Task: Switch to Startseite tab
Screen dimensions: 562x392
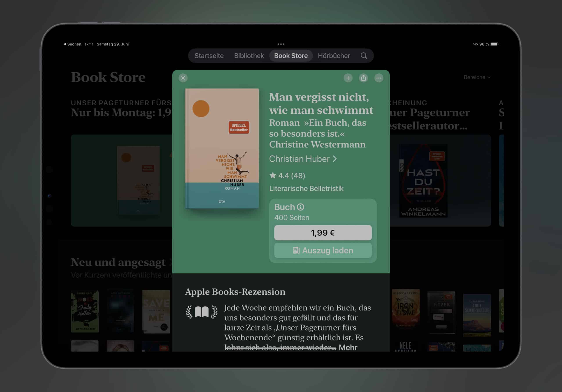Action: click(x=209, y=56)
